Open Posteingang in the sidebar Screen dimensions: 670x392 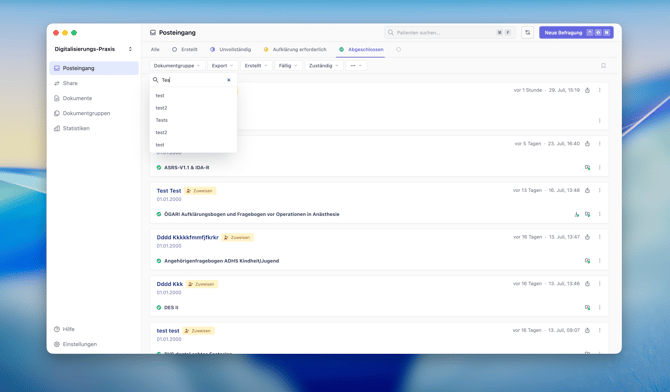pyautogui.click(x=94, y=68)
